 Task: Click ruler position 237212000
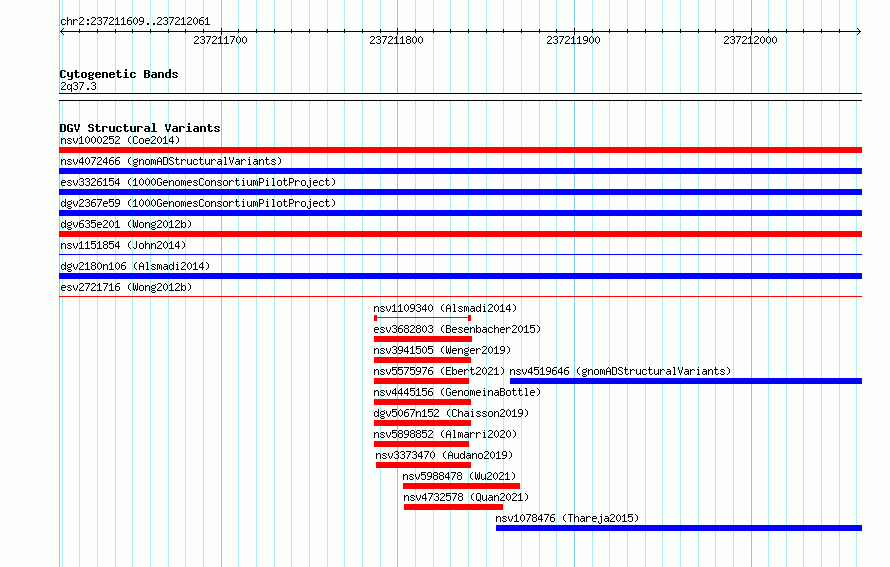[x=750, y=40]
